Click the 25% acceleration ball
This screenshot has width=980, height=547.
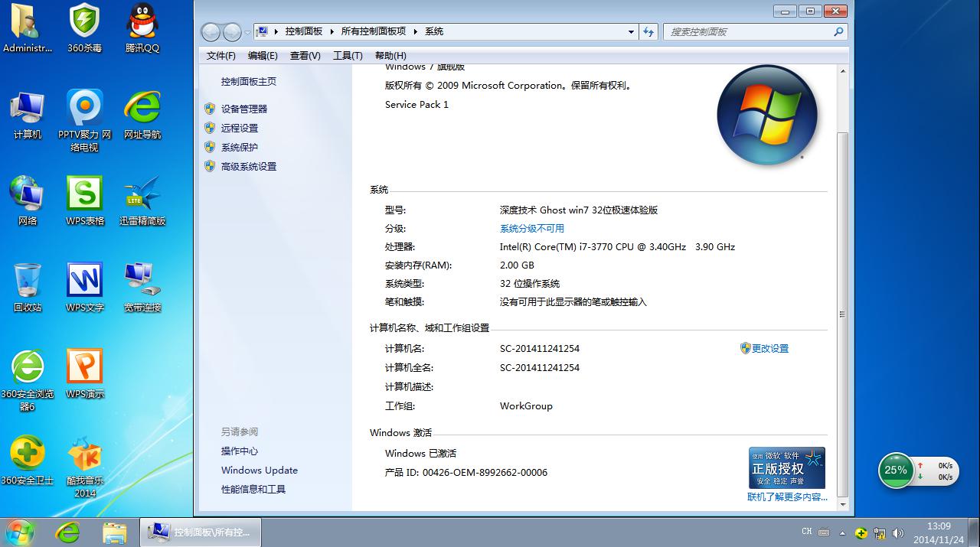895,470
